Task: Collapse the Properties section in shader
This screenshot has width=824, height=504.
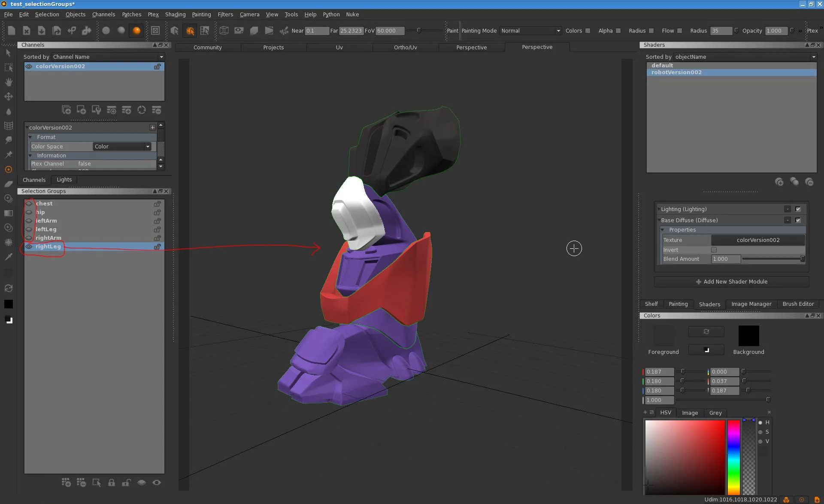Action: tap(663, 230)
